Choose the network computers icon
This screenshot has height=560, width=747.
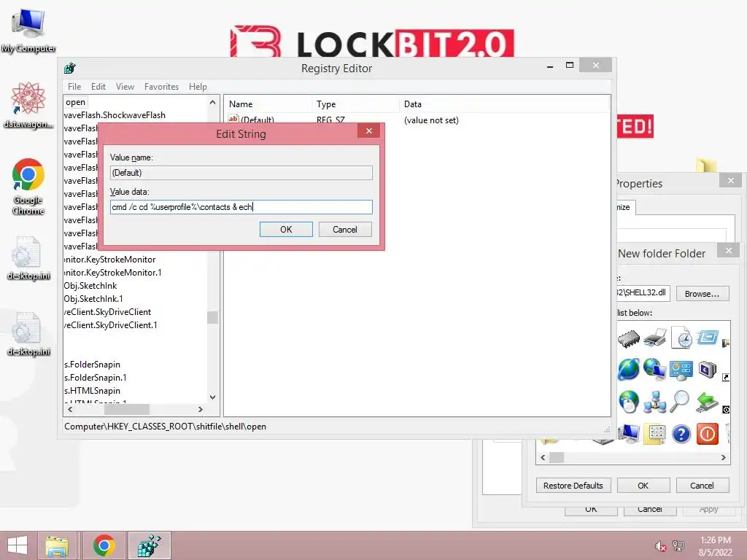(655, 402)
